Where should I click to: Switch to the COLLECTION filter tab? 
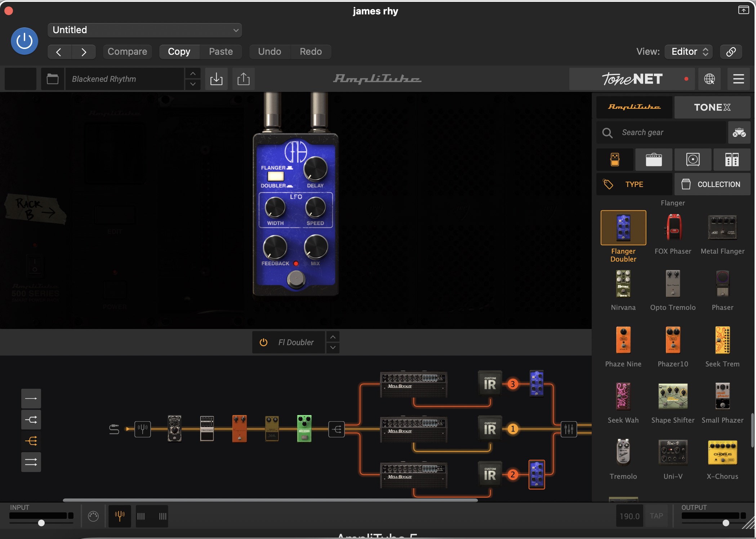[x=712, y=184]
